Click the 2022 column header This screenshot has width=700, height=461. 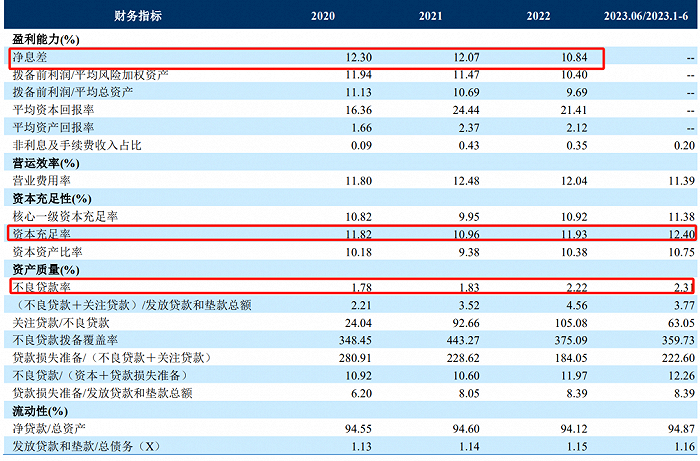pyautogui.click(x=538, y=16)
